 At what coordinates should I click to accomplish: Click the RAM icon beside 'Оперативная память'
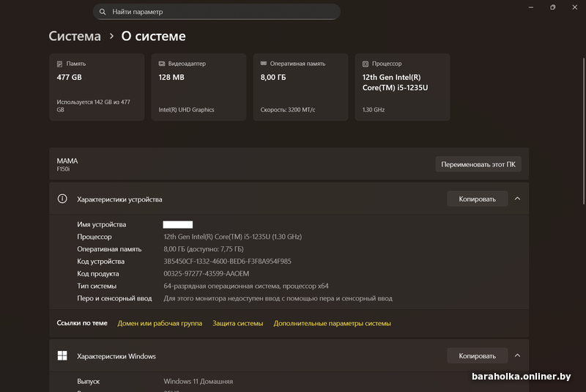264,64
